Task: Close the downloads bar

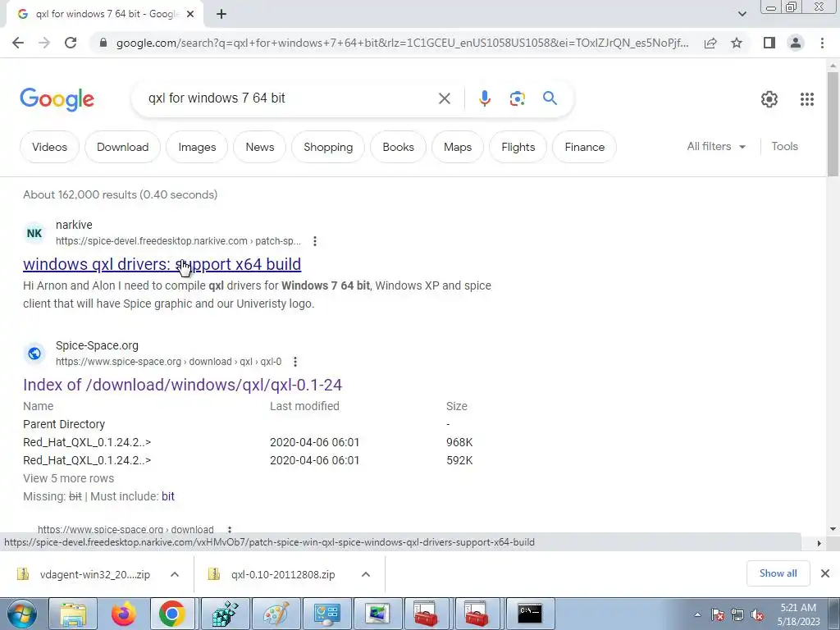Action: [825, 573]
